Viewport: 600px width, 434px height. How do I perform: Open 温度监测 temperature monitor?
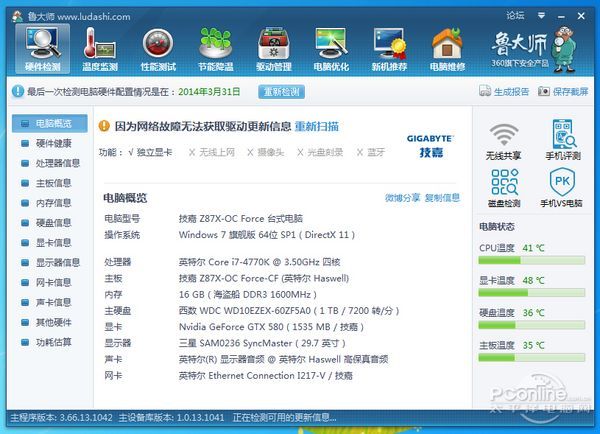click(100, 49)
